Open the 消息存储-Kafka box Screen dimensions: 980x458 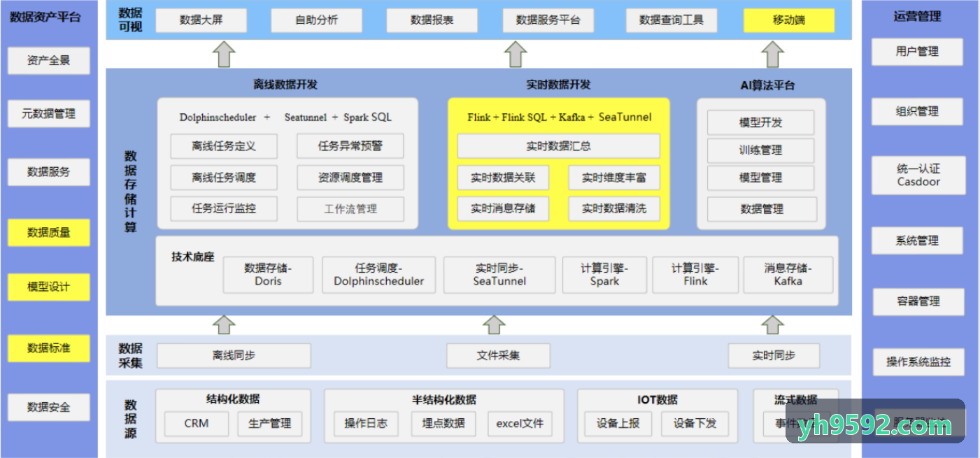[788, 275]
